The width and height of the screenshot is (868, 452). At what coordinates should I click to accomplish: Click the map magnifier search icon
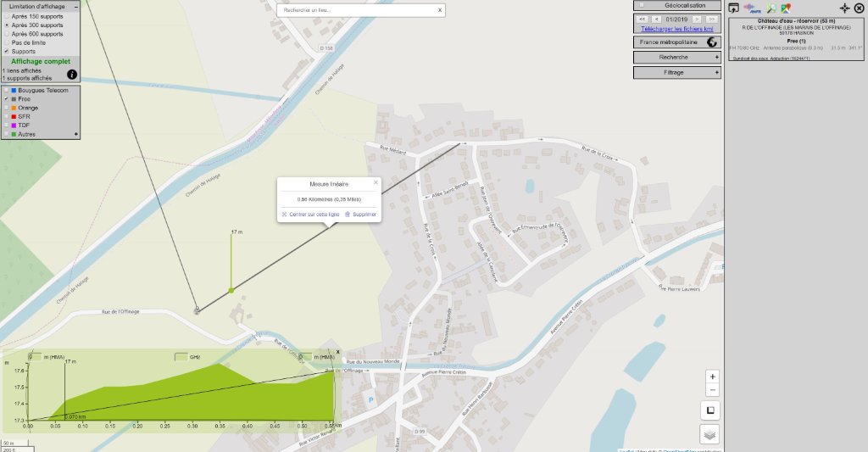[771, 8]
